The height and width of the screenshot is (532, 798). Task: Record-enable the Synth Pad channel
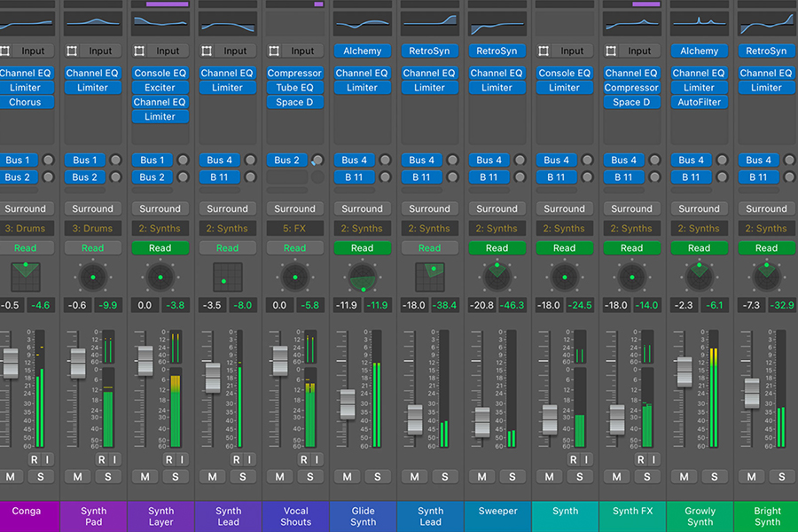101,459
